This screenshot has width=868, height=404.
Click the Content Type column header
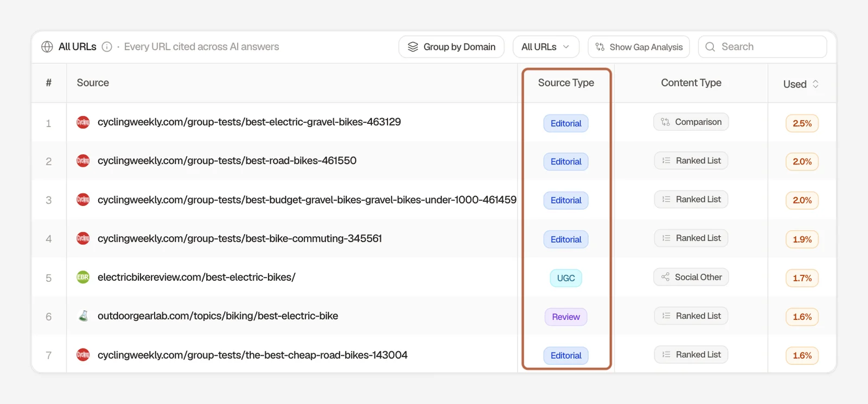(x=691, y=83)
